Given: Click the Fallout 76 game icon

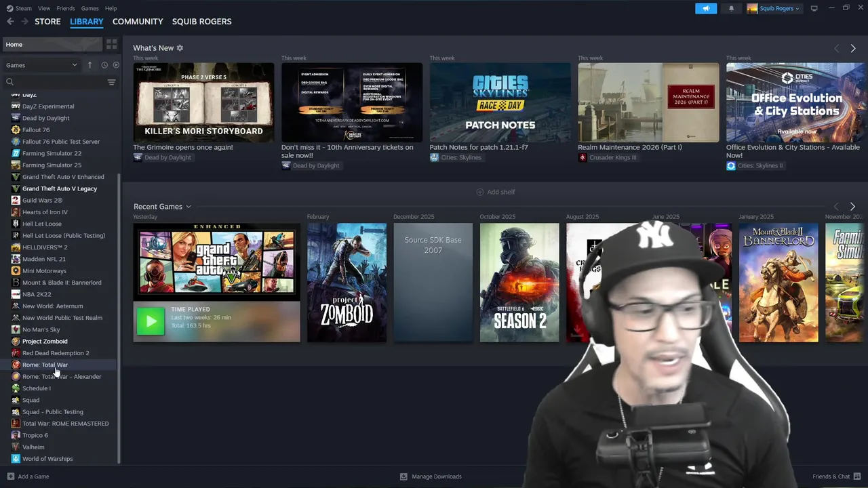Looking at the screenshot, I should [16, 129].
